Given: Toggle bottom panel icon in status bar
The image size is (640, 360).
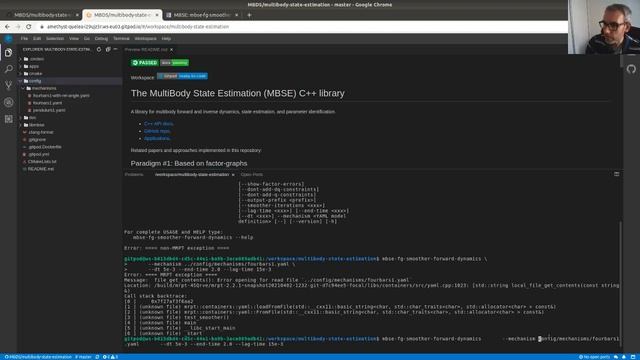Looking at the screenshot, I should (633, 357).
